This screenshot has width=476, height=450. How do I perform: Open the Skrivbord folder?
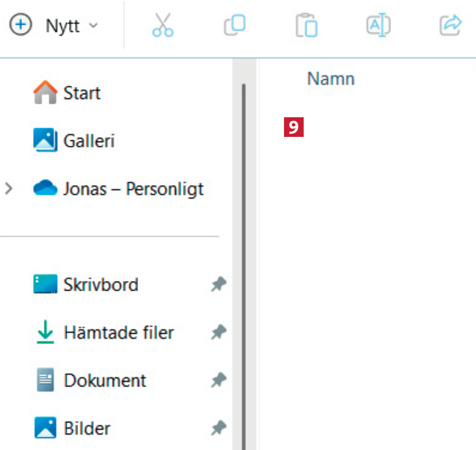click(100, 284)
